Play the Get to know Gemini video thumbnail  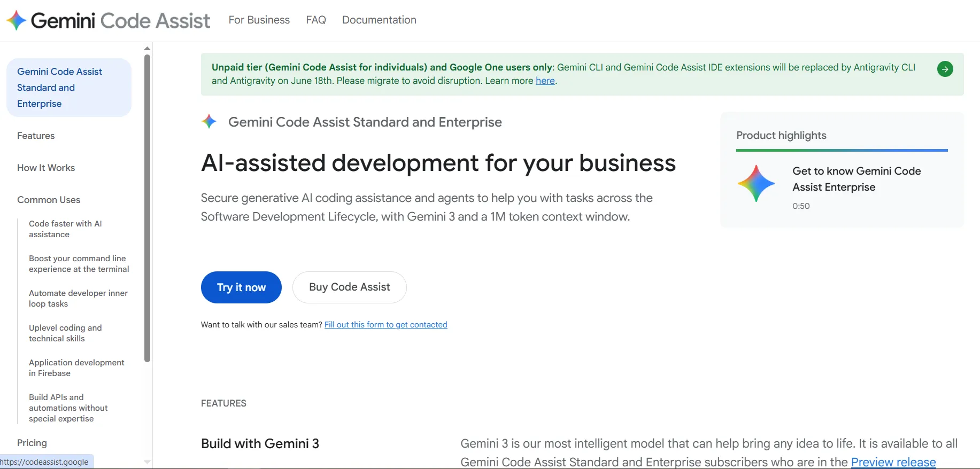pos(756,183)
